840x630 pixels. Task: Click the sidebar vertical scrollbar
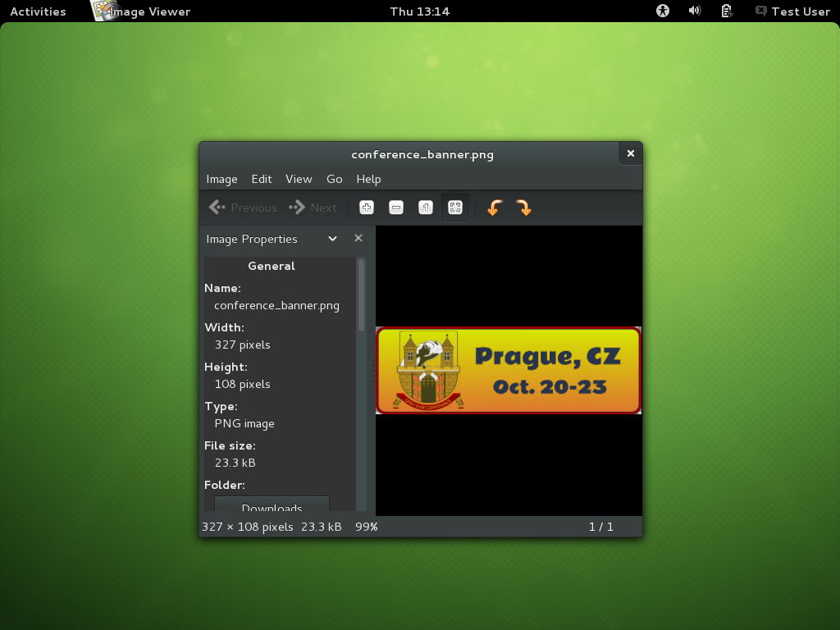[x=362, y=294]
